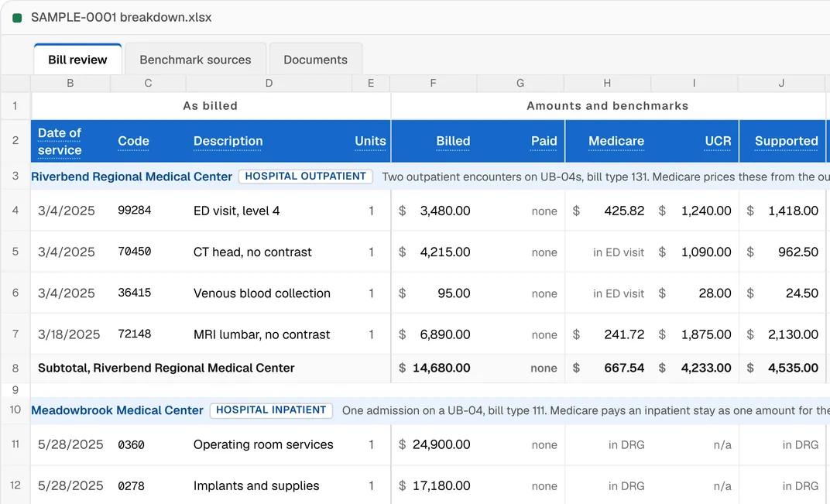Click the 'Description' column heading
830x504 pixels.
[228, 141]
